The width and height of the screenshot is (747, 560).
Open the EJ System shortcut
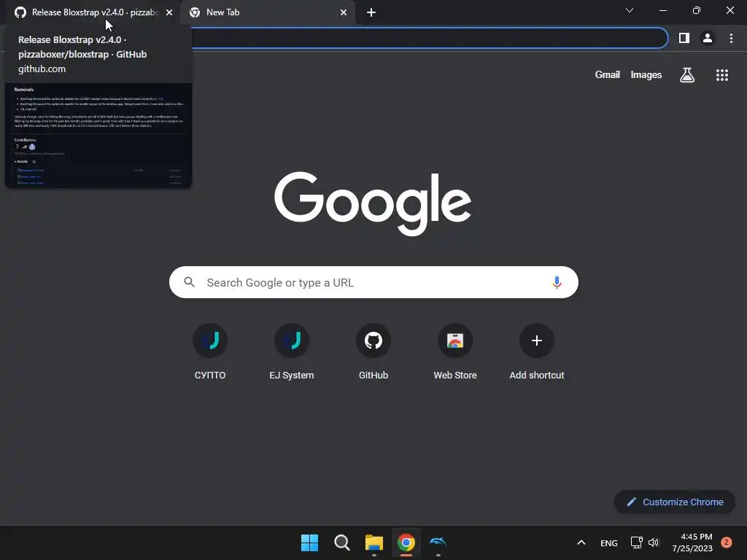tap(292, 352)
